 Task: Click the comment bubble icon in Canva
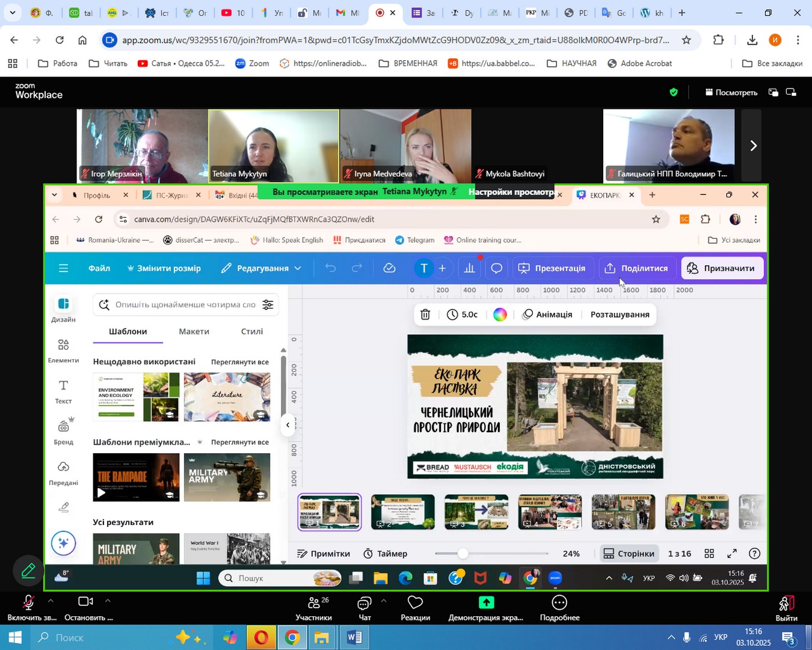click(497, 268)
